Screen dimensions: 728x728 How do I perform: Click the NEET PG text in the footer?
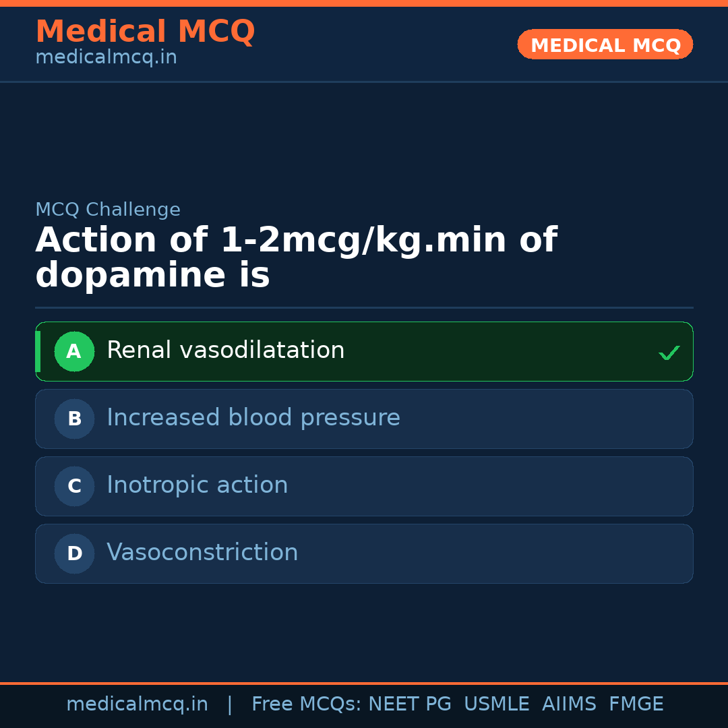pos(409,704)
